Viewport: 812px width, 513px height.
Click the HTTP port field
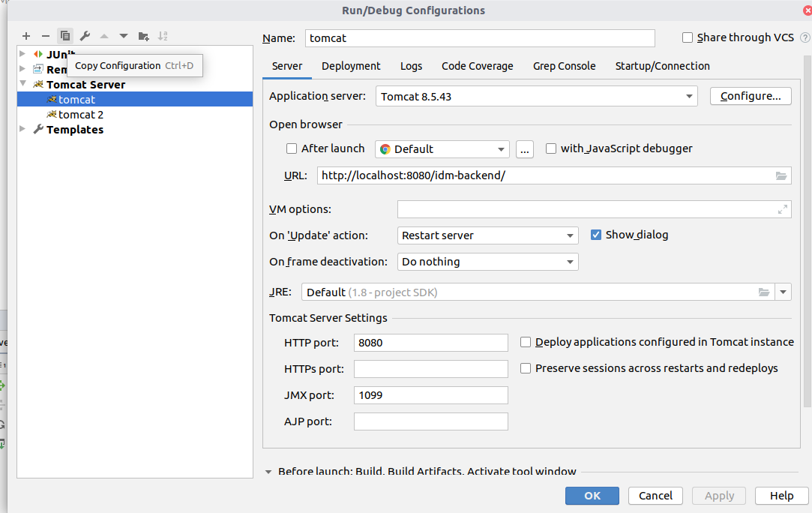pyautogui.click(x=431, y=343)
